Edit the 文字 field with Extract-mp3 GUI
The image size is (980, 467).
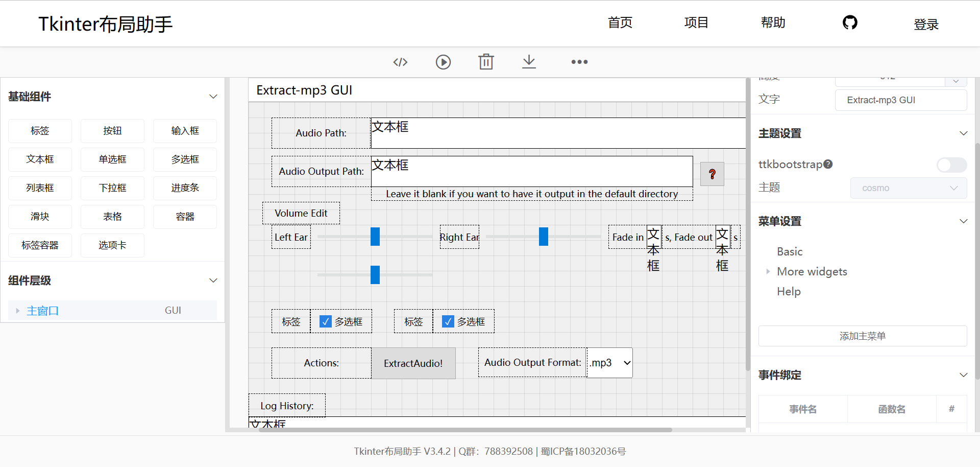(901, 100)
